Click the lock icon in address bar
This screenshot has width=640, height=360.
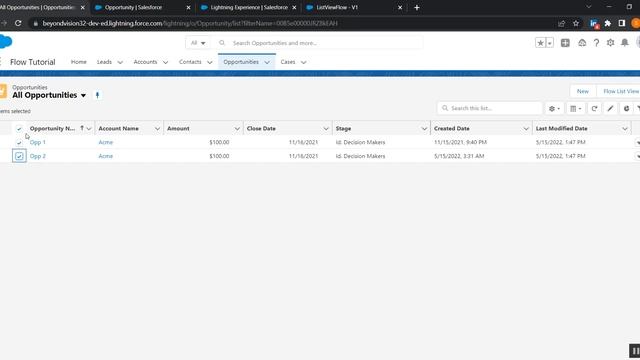click(36, 24)
